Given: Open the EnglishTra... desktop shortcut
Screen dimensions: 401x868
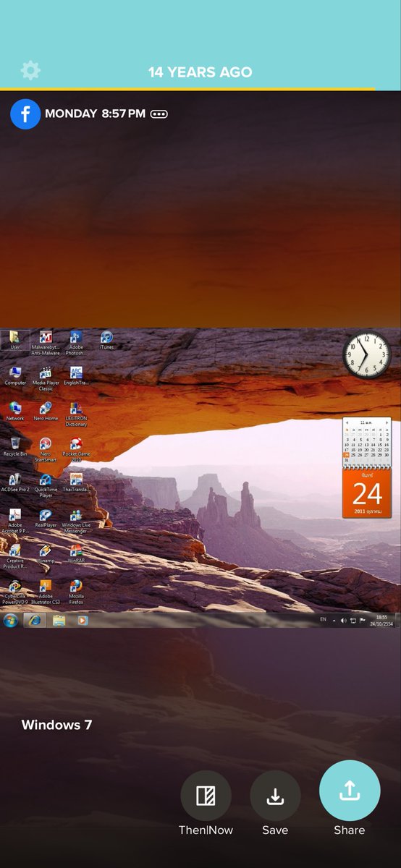Looking at the screenshot, I should (76, 376).
